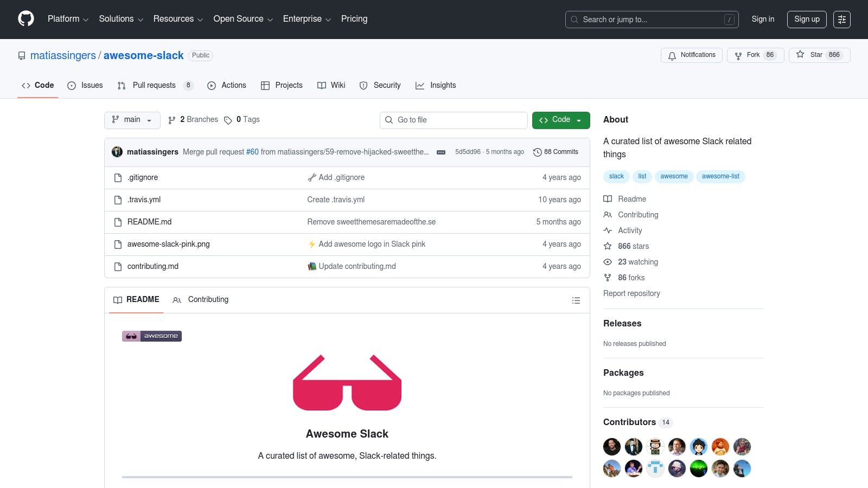Open the matiassingers owner link
This screenshot has width=868, height=488.
(x=63, y=55)
